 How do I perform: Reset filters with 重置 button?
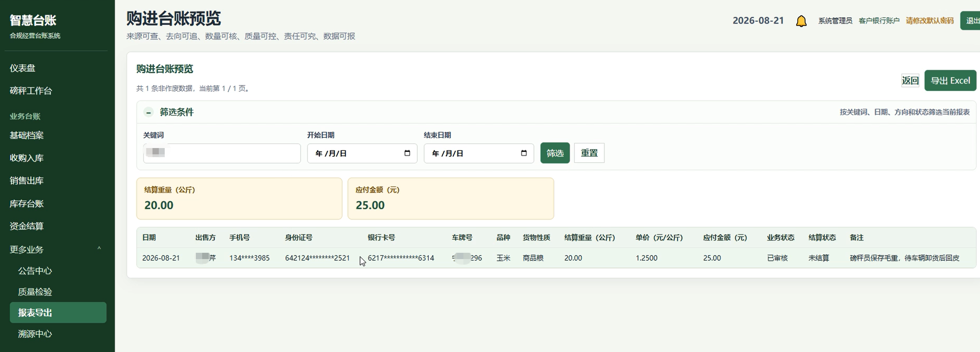(x=589, y=153)
